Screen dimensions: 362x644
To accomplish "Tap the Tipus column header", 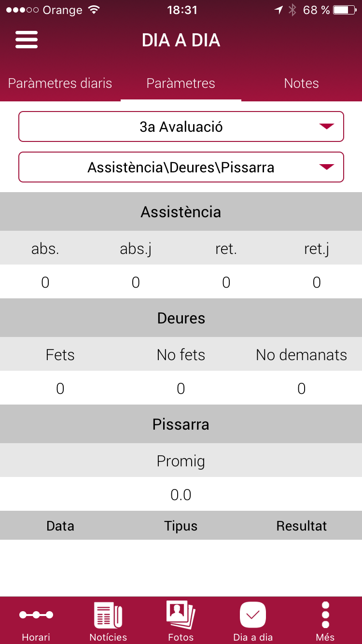I will tap(181, 526).
